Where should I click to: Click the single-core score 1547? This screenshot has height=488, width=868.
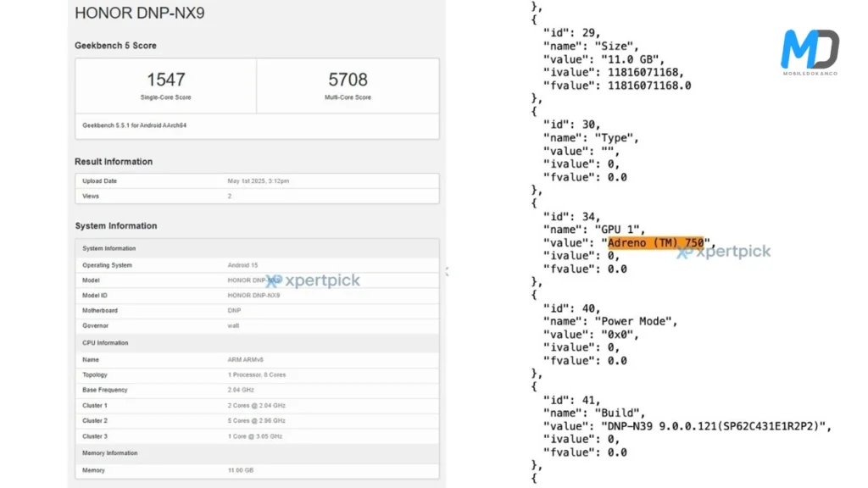[x=165, y=80]
